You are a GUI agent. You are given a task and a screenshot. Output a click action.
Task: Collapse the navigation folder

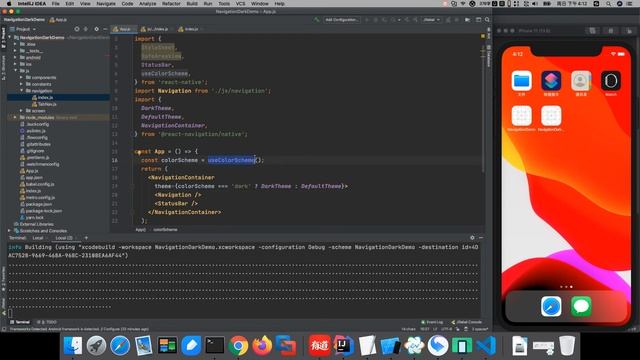pyautogui.click(x=21, y=91)
